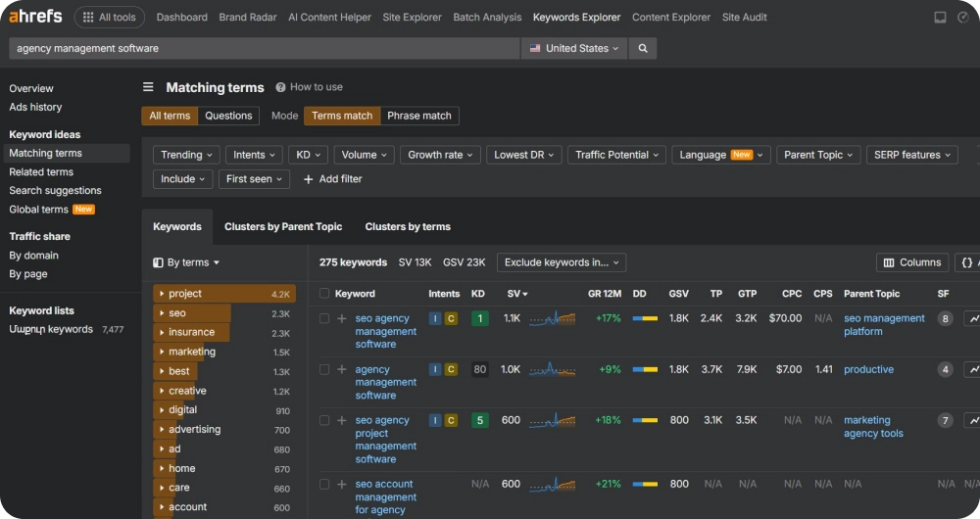The width and height of the screenshot is (980, 519).
Task: Open the KD filter dropdown
Action: click(x=308, y=155)
